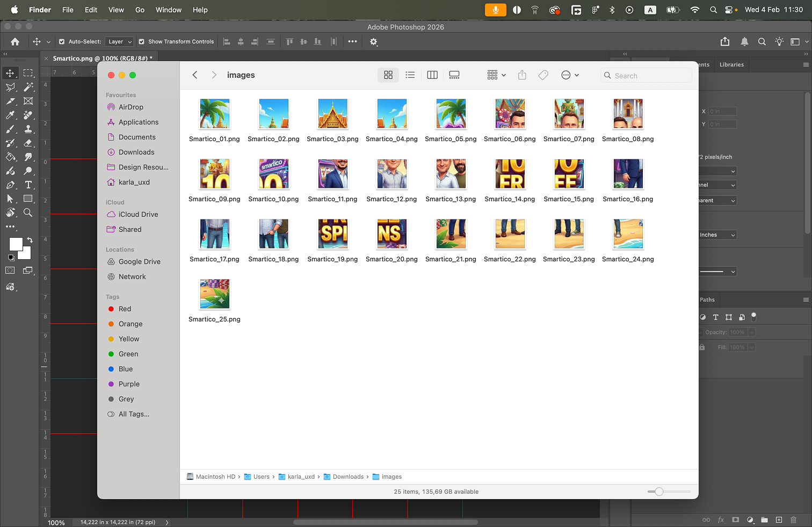Switch to the Libraries panel tab
Viewport: 812px width, 527px height.
point(731,64)
